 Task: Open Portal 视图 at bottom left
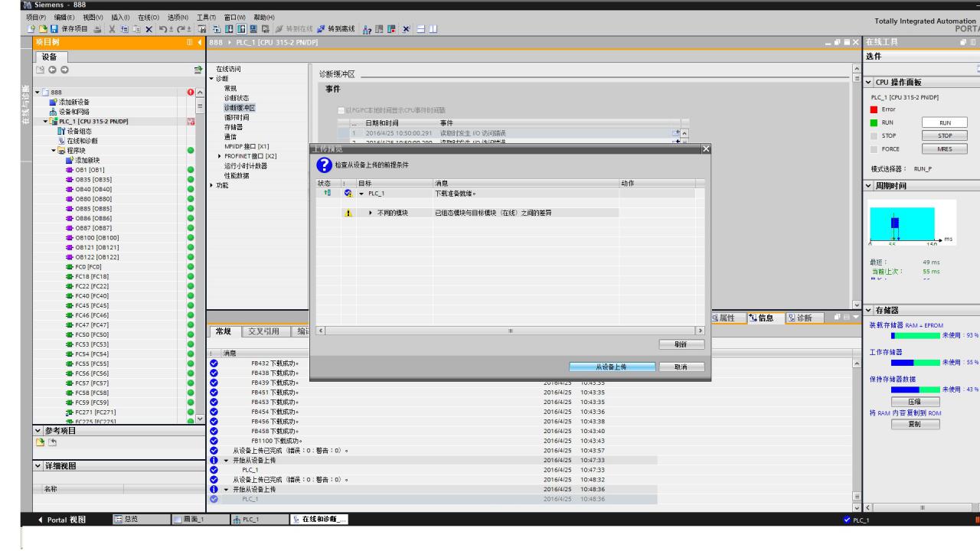pos(61,520)
